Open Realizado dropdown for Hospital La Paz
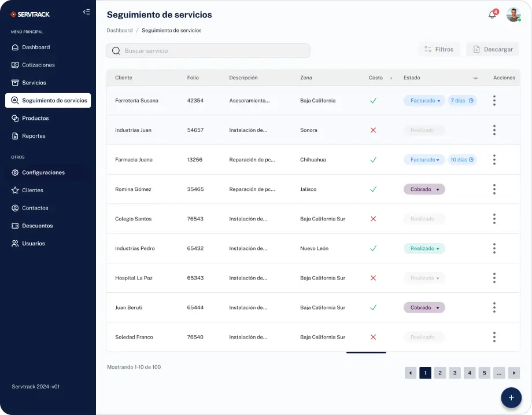The height and width of the screenshot is (415, 532). (x=424, y=278)
